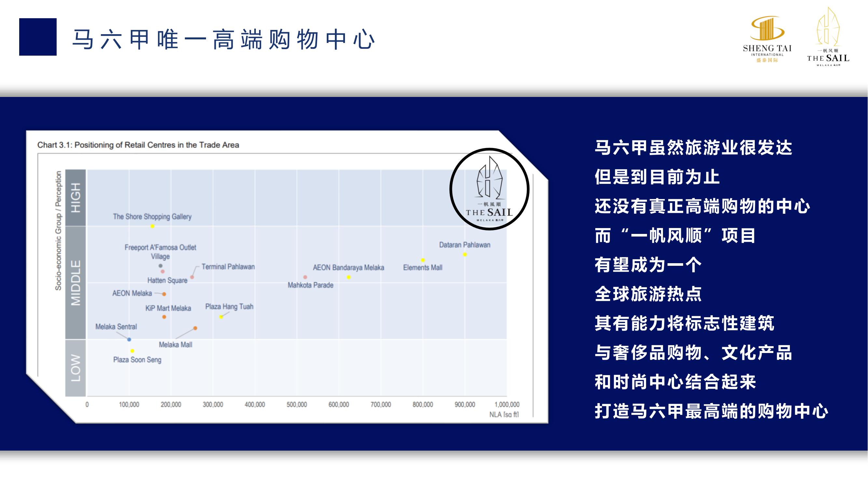868x488 pixels.
Task: Click the 'Socio-economic Group / Perception' axis label
Action: click(x=58, y=231)
